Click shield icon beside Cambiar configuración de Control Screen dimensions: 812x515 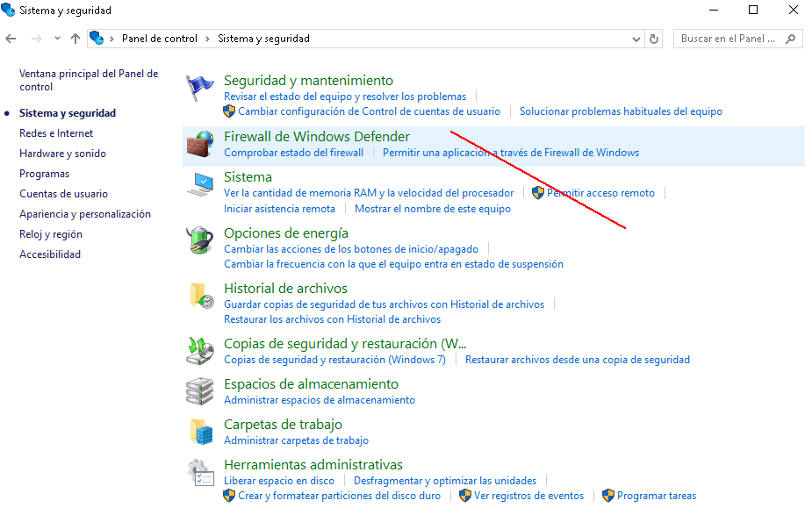coord(229,111)
